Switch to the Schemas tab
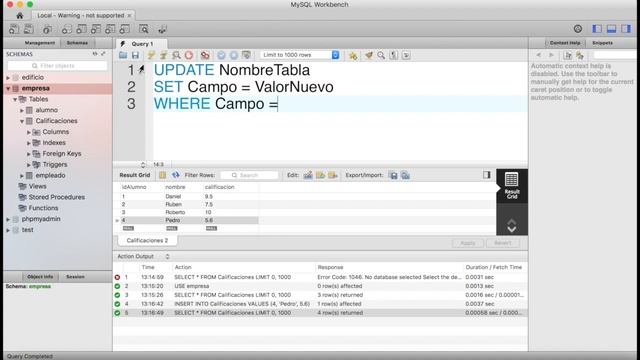The width and height of the screenshot is (640, 360). click(x=77, y=43)
